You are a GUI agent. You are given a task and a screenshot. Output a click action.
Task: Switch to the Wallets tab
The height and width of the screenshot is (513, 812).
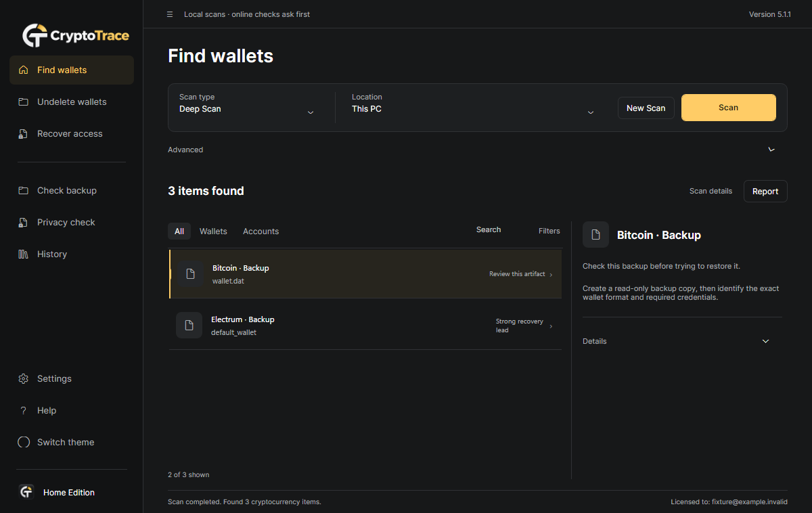[x=213, y=231]
